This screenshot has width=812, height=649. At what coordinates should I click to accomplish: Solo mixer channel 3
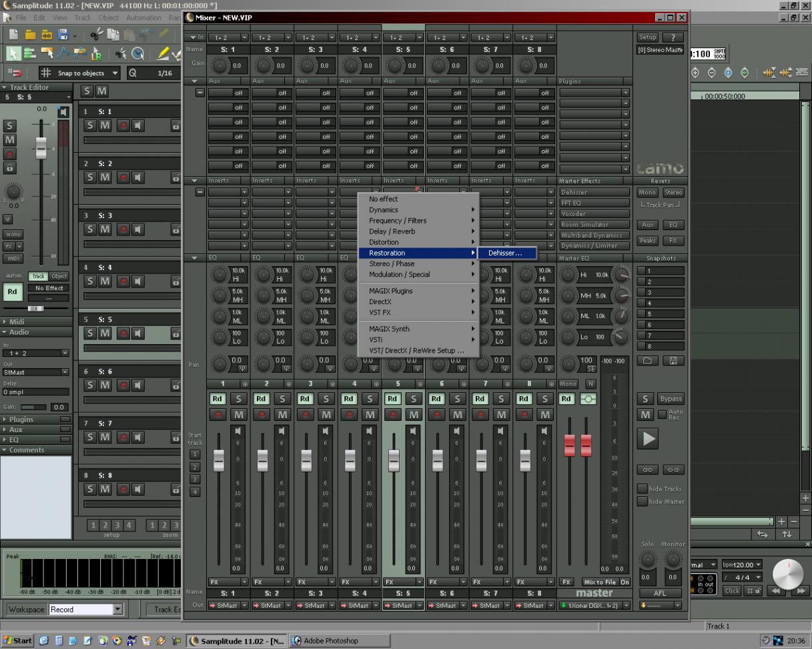pyautogui.click(x=327, y=399)
